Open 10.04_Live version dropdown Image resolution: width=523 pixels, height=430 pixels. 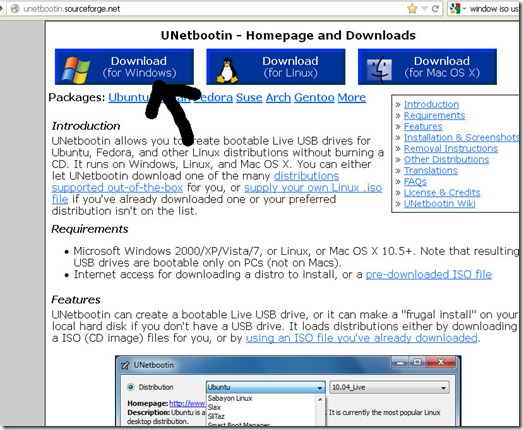pos(389,388)
